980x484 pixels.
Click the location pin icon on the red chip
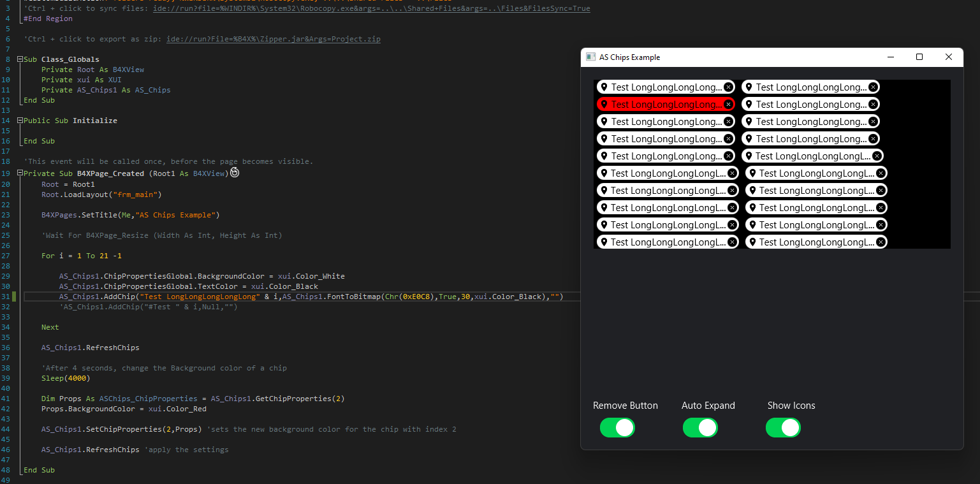click(x=604, y=104)
